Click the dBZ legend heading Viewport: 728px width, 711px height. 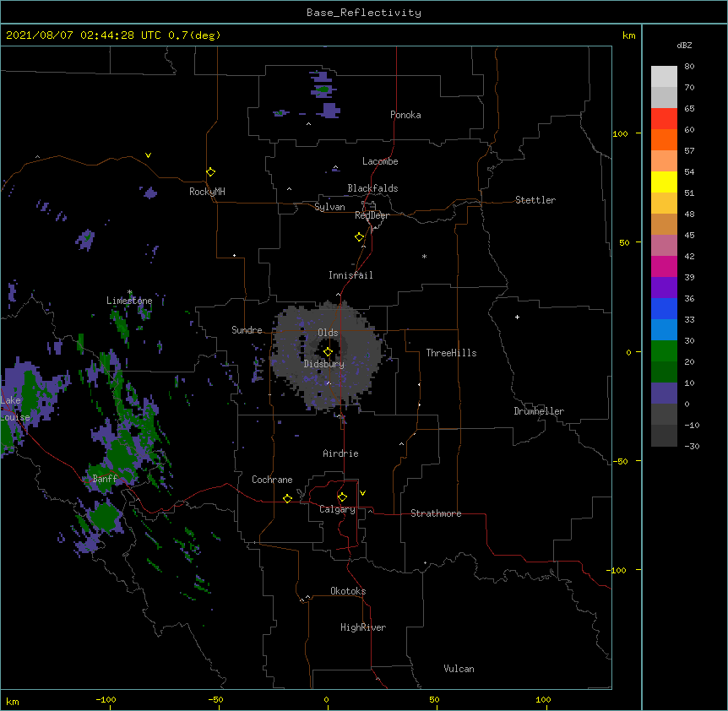[x=684, y=45]
